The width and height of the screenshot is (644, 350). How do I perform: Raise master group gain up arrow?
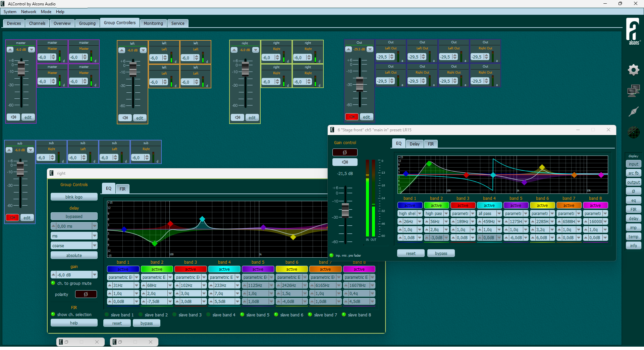pos(10,49)
